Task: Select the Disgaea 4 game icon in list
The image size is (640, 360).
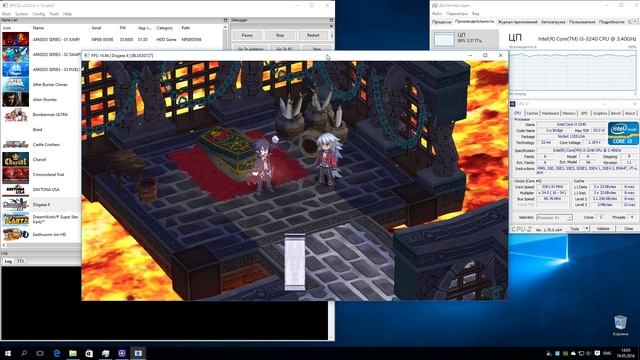Action: (16, 204)
